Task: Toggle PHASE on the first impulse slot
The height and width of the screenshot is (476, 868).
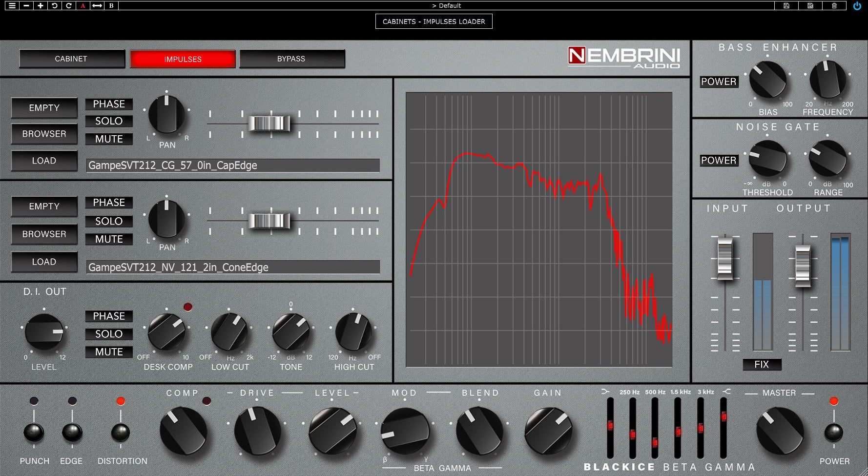Action: click(109, 104)
